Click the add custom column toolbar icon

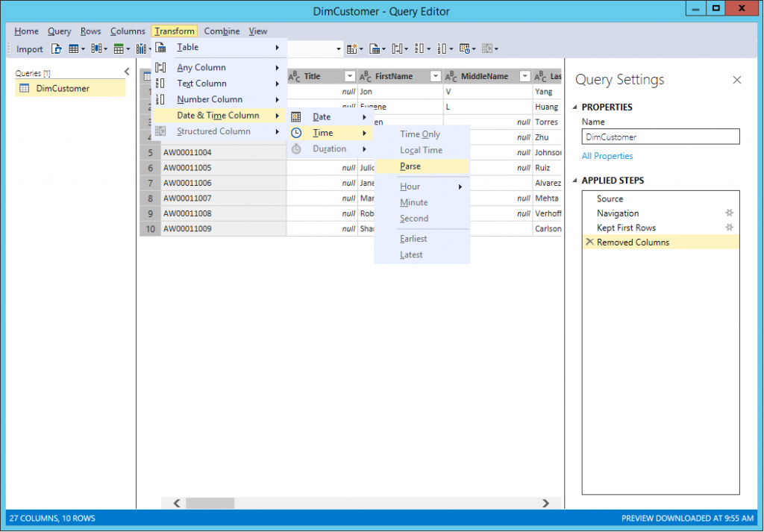coord(352,48)
